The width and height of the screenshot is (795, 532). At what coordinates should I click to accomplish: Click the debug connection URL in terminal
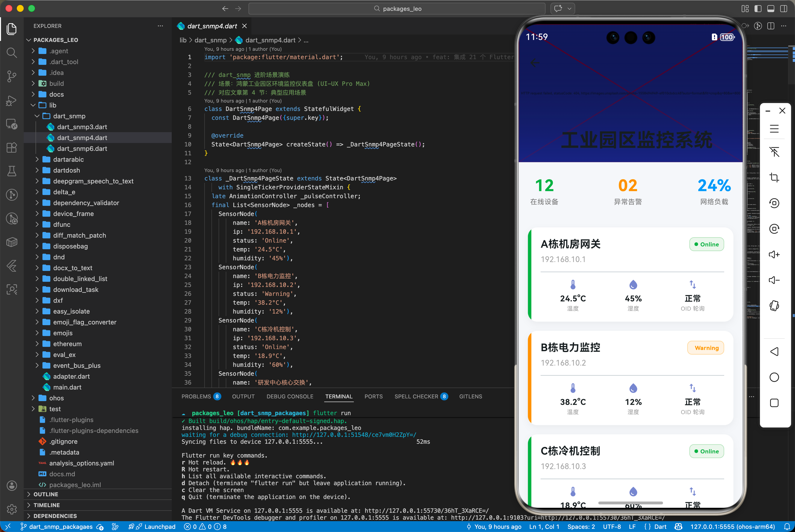pos(354,435)
